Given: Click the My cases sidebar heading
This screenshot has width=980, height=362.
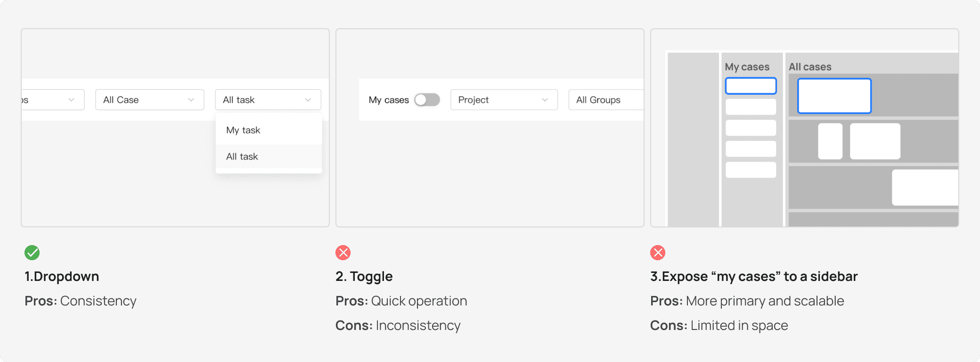Looking at the screenshot, I should tap(747, 67).
